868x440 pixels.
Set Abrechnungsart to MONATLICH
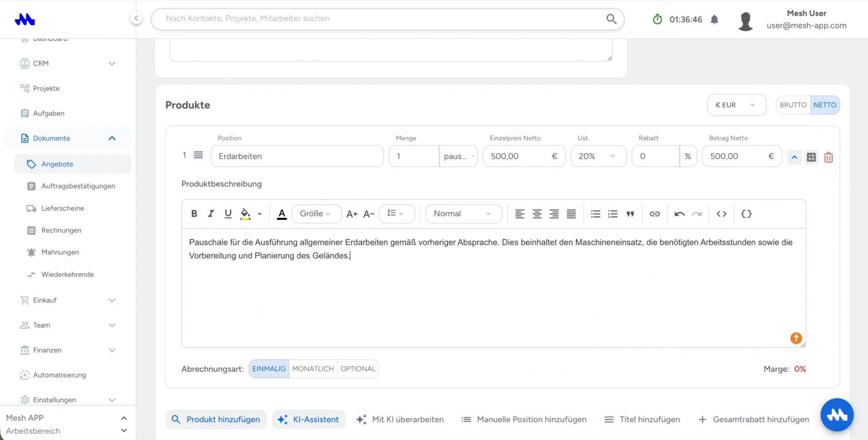coord(313,369)
